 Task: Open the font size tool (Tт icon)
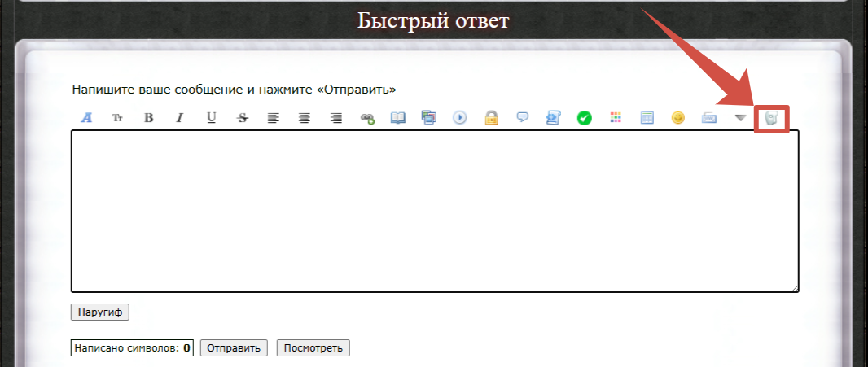pos(117,118)
